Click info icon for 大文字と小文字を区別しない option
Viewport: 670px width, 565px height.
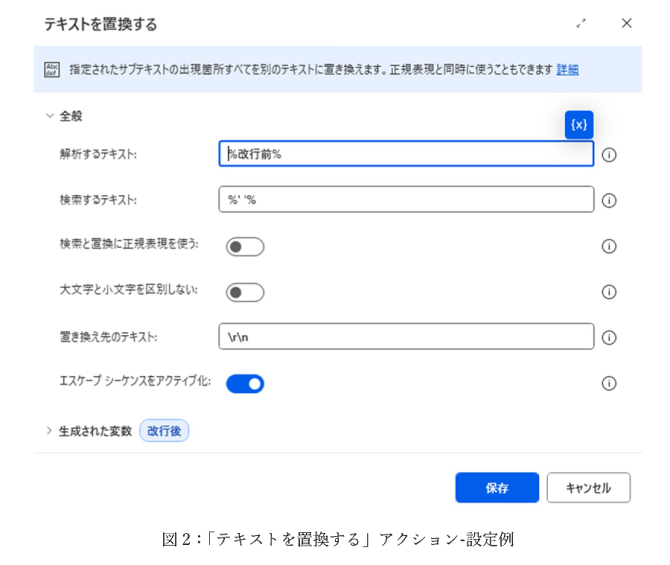[x=609, y=292]
